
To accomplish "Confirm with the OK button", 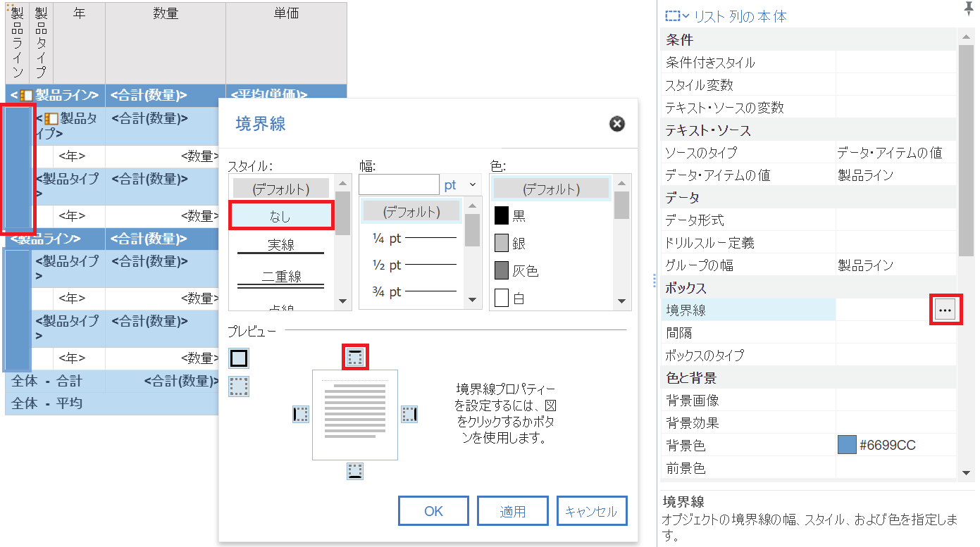I will point(433,511).
